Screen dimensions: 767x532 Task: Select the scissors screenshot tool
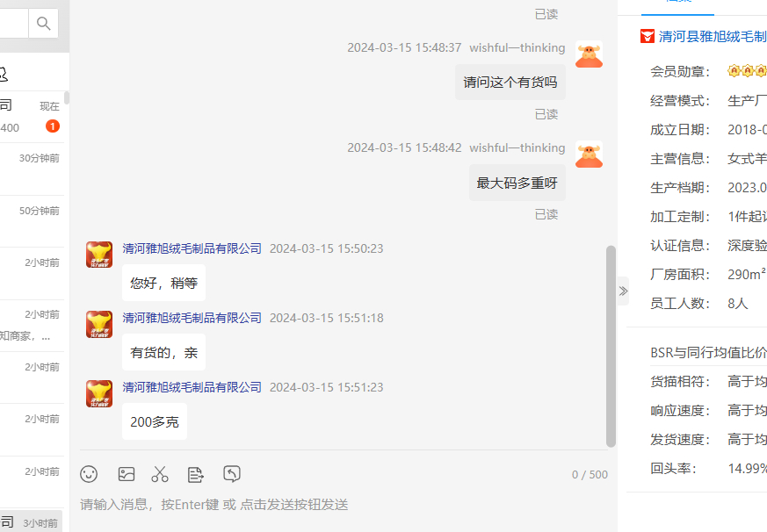coord(160,474)
